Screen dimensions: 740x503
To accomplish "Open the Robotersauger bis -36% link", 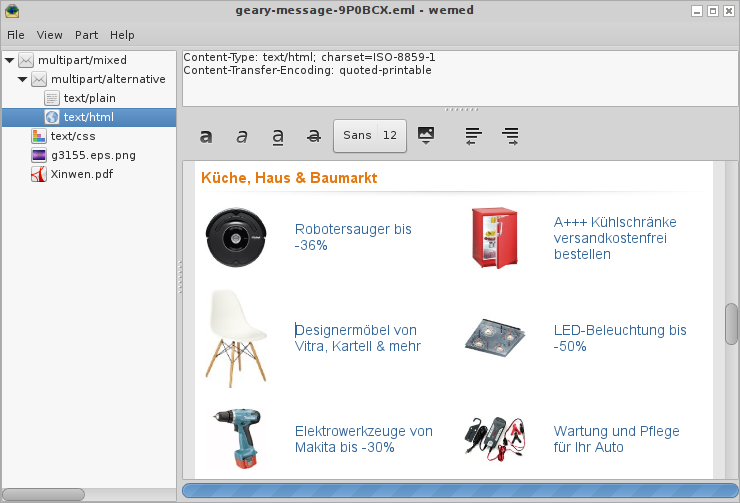I will [x=353, y=237].
